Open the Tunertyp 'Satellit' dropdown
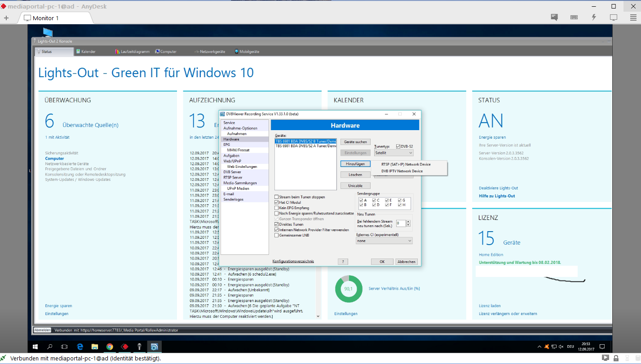This screenshot has height=364, width=641. click(393, 153)
